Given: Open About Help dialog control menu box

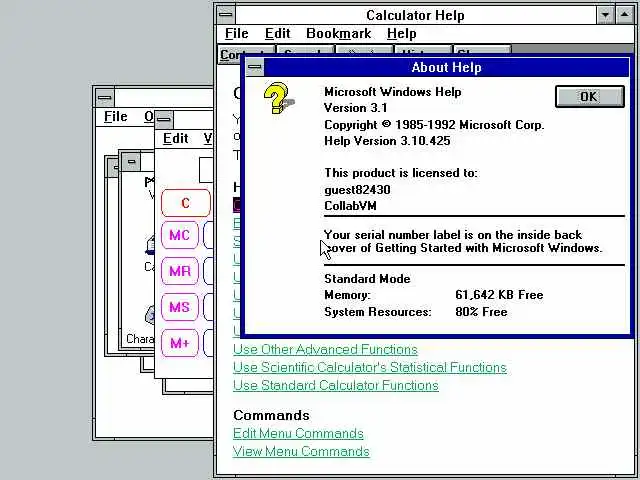Looking at the screenshot, I should [255, 67].
